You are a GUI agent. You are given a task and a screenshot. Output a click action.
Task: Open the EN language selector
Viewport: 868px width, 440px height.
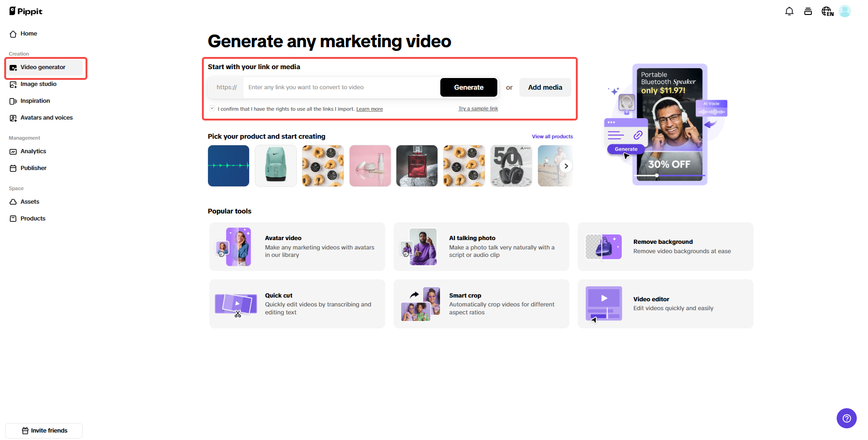coord(827,11)
